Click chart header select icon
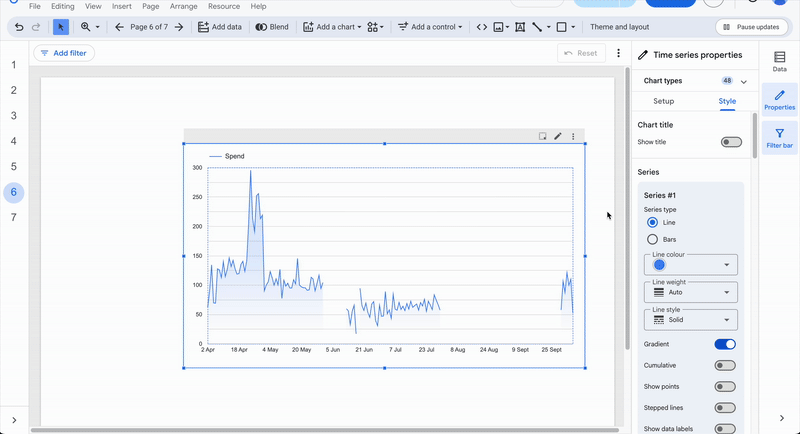Viewport: 800px width, 434px height. (542, 136)
